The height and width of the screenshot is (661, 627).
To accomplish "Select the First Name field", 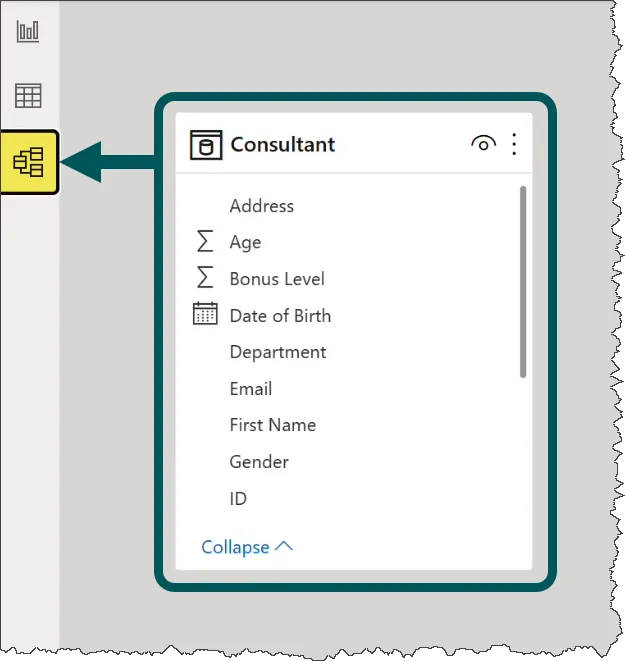I will (x=273, y=425).
